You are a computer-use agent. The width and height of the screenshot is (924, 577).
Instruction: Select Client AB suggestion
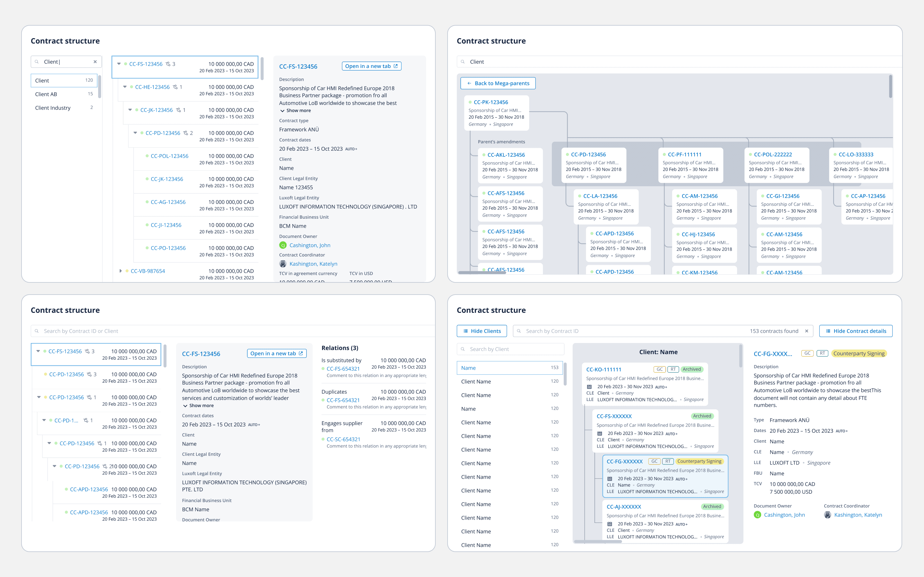[x=46, y=94]
